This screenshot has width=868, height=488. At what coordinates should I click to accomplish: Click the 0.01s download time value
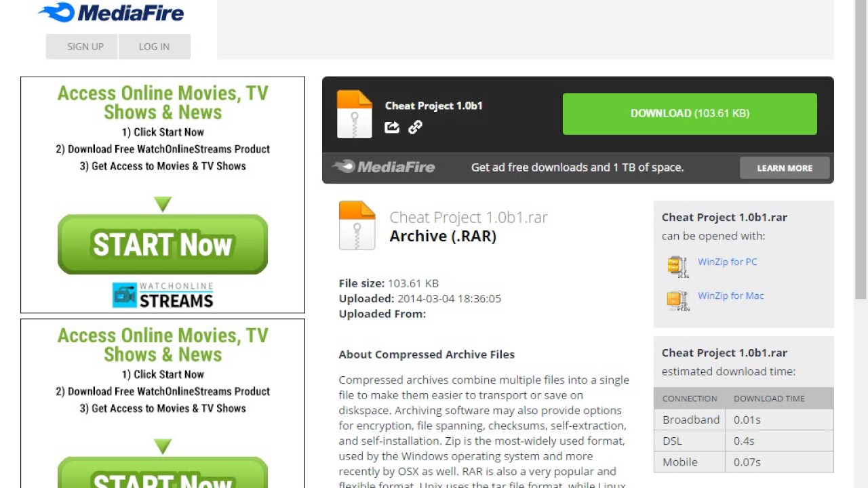pos(747,420)
